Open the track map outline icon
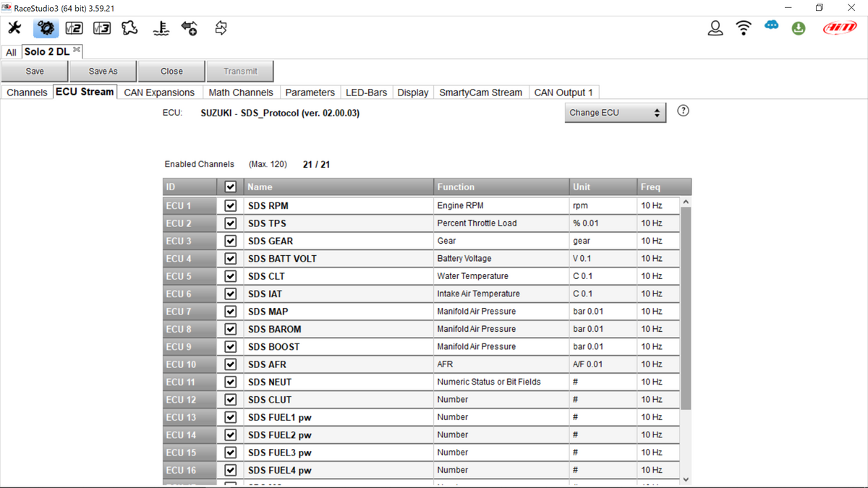 [130, 28]
